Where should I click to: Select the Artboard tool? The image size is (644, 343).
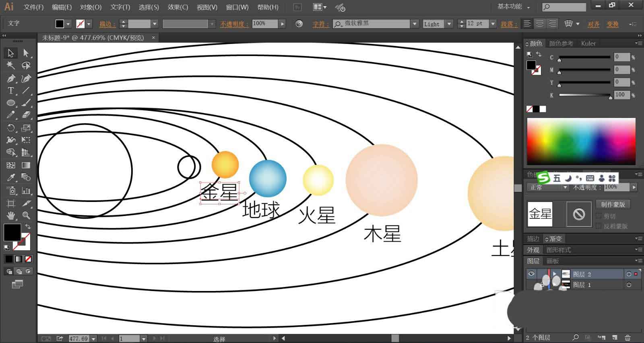coord(11,203)
